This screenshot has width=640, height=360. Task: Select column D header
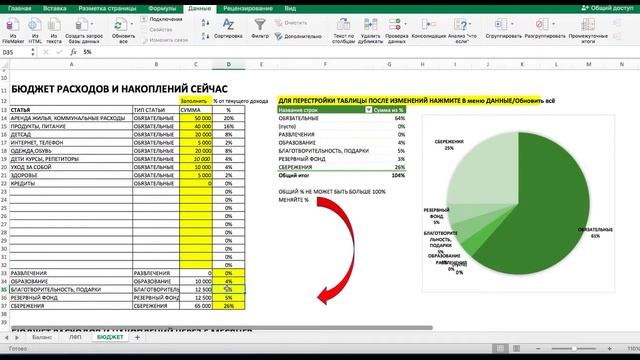pyautogui.click(x=229, y=64)
